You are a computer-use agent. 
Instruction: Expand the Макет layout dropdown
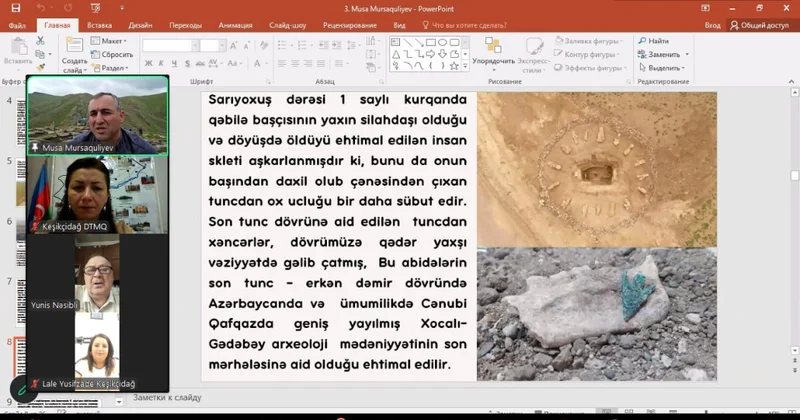click(x=109, y=41)
